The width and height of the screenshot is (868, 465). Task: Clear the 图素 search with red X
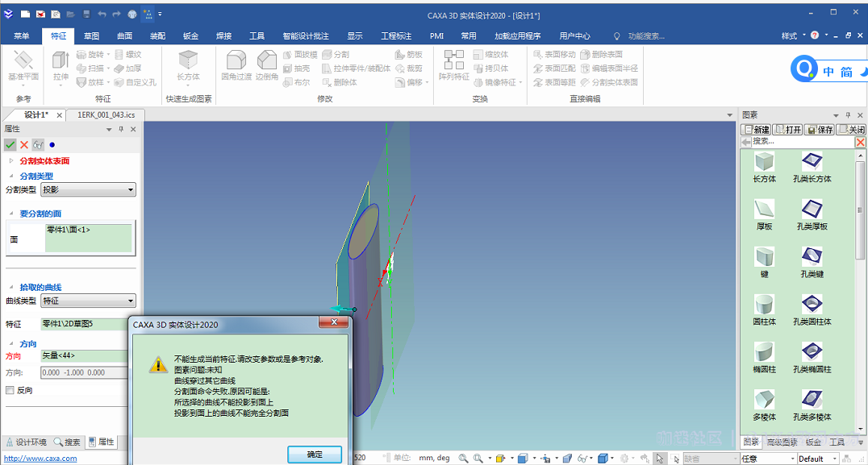860,142
